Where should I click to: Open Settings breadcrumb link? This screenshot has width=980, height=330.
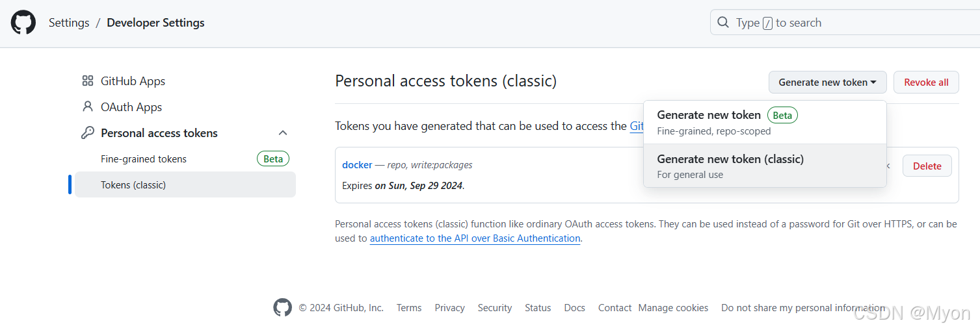[x=69, y=23]
